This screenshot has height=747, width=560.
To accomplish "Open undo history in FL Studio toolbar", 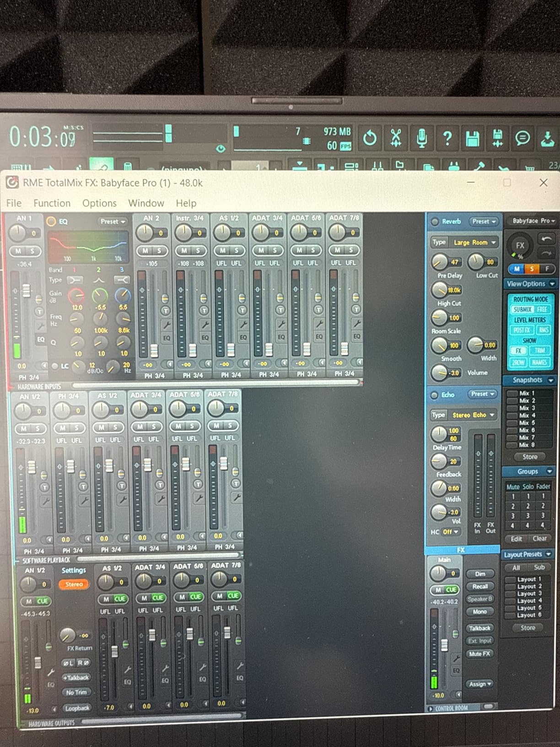I will coord(370,138).
